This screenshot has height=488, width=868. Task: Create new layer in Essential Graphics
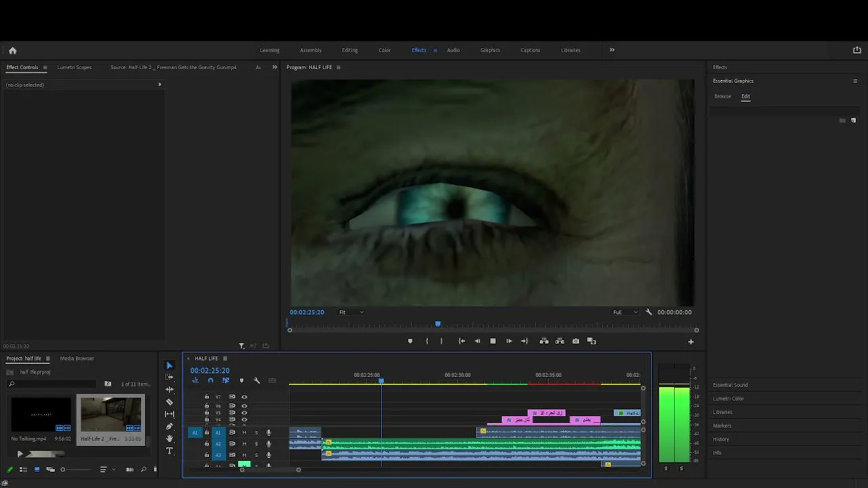[853, 121]
